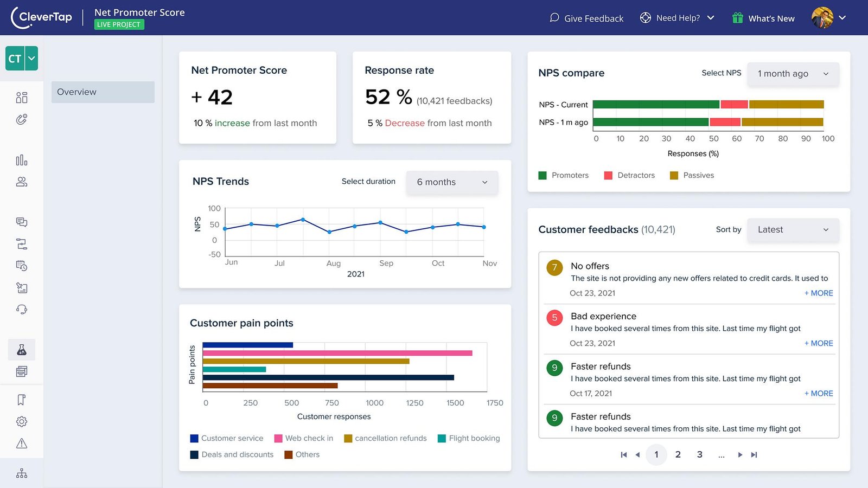
Task: Click the Web check in legend swatch
Action: coord(278,439)
